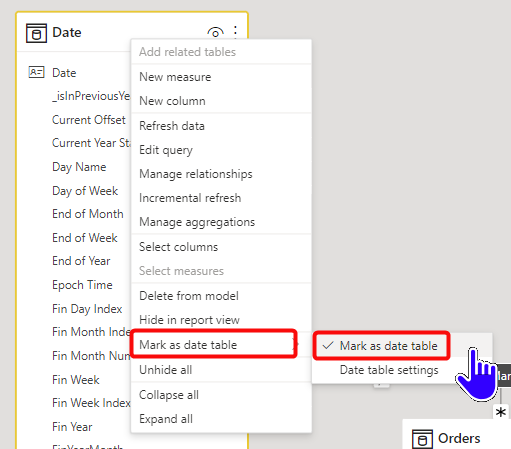
Task: Choose Expand all menu entry
Action: (x=221, y=419)
